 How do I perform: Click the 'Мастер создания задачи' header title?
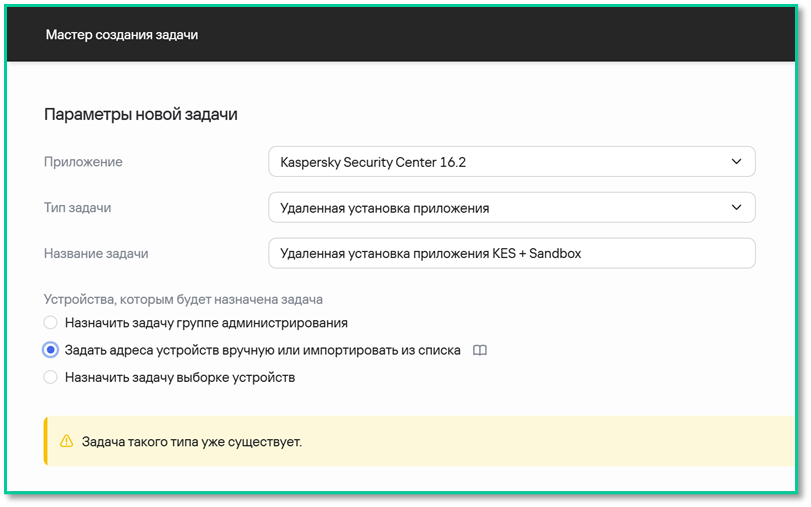point(122,35)
